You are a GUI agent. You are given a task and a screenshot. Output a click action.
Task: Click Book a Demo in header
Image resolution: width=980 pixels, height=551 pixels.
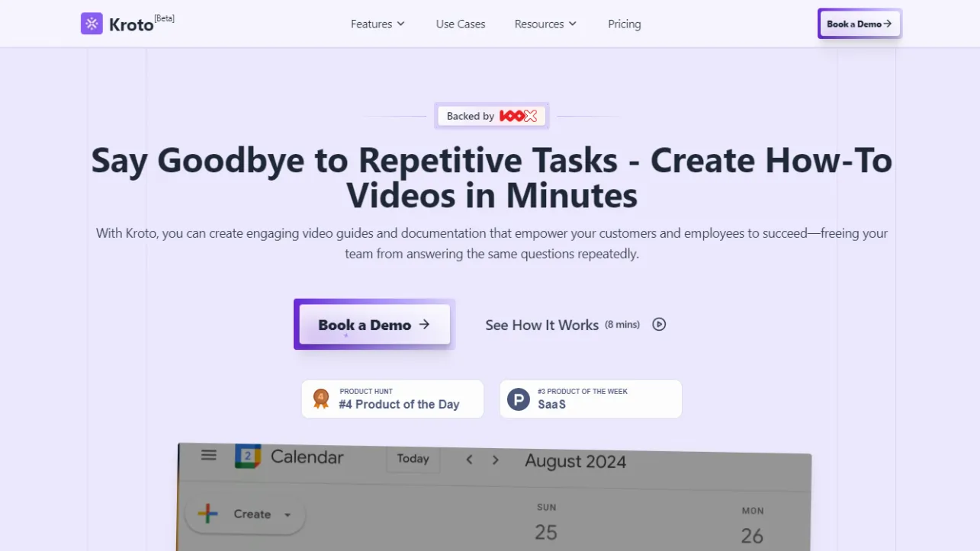[860, 24]
